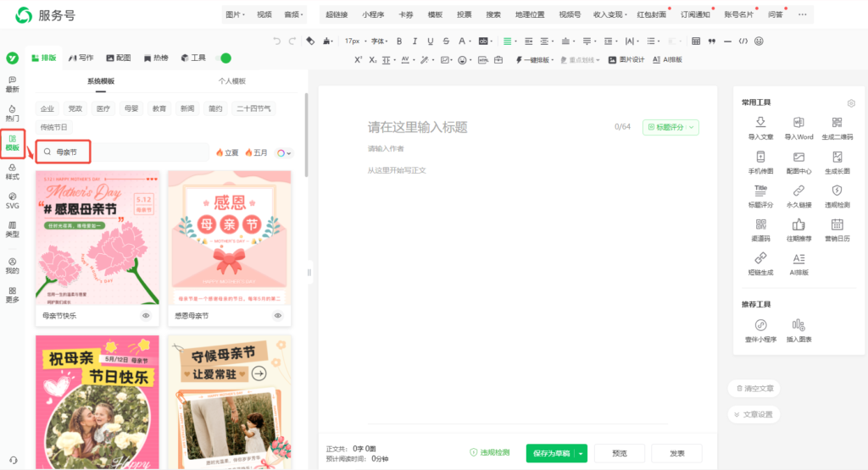Viewport: 868px width, 470px height.
Task: Select the 祝母亲节日快乐 template thumbnail
Action: click(x=97, y=402)
